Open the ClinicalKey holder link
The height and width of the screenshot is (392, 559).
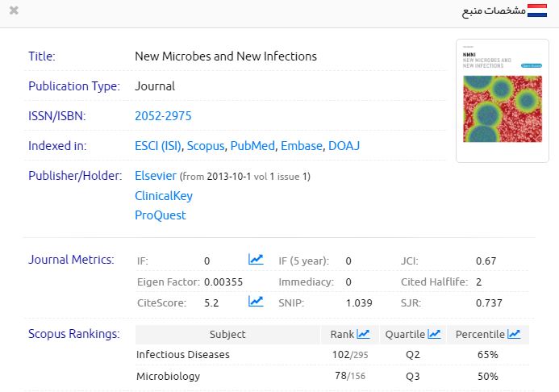coord(164,195)
